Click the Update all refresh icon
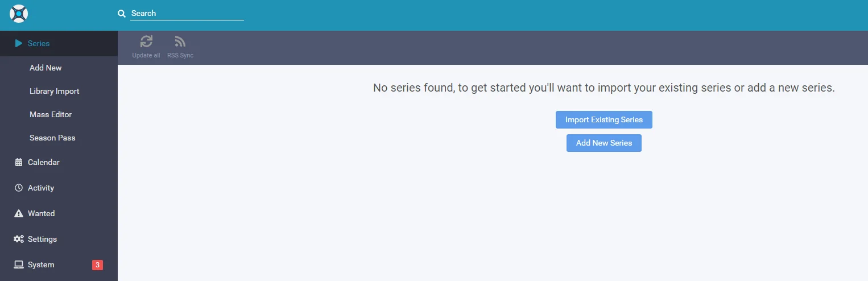Image resolution: width=868 pixels, height=281 pixels. [x=146, y=42]
